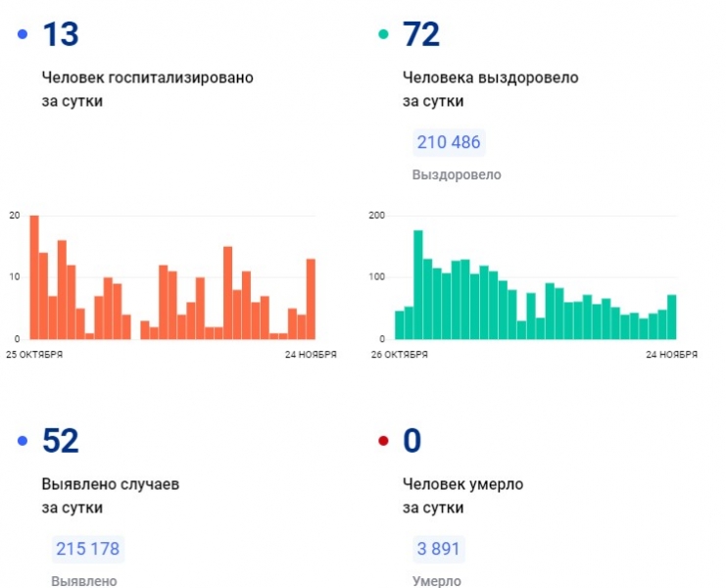Click the last green bar in recovered chart
726x588 pixels.
pos(672,316)
